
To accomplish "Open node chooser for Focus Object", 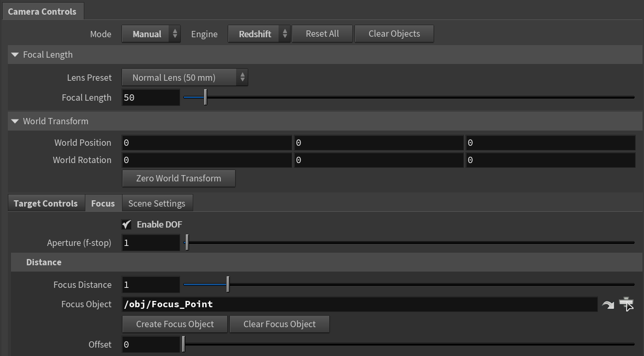I will (626, 304).
